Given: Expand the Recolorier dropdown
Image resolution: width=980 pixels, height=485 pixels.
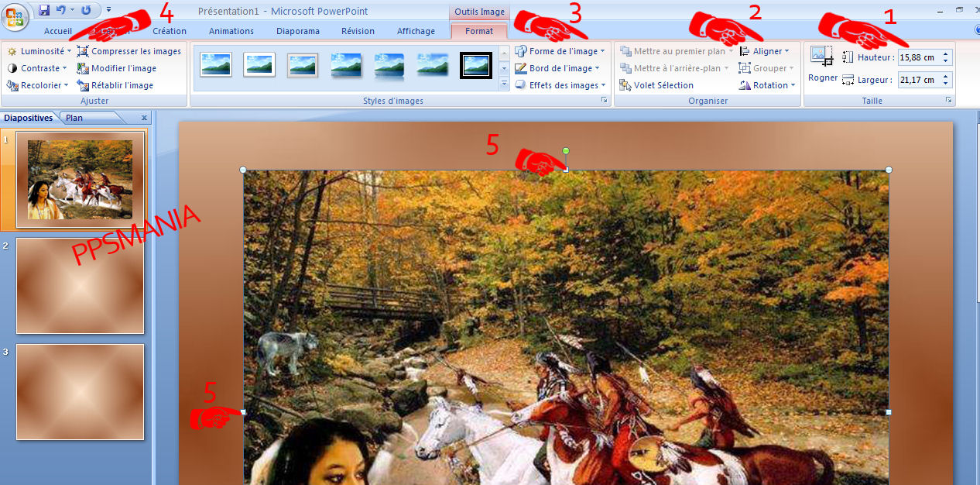Looking at the screenshot, I should (x=39, y=85).
